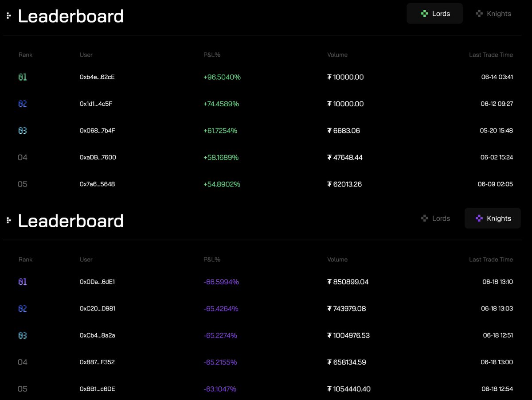The width and height of the screenshot is (532, 400).
Task: Click the volume 1054440.40
Action: [x=349, y=389]
